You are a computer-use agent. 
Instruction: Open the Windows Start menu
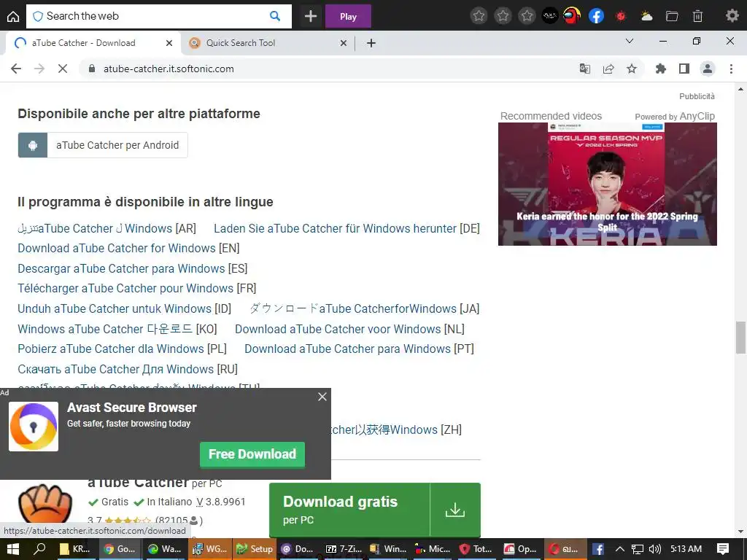click(13, 548)
